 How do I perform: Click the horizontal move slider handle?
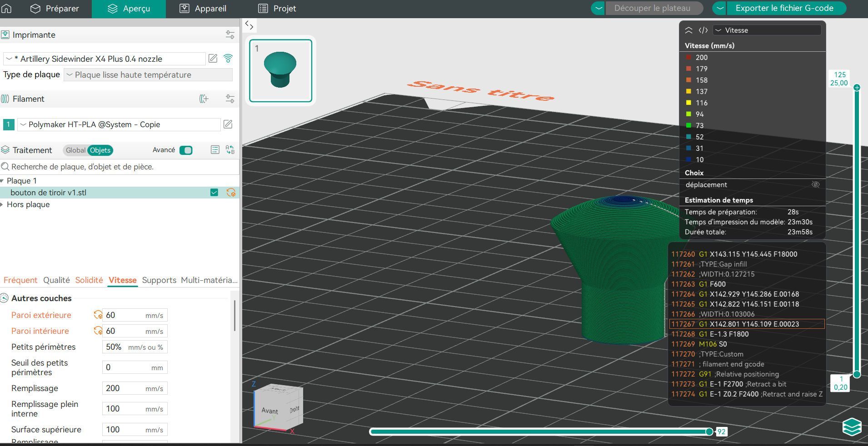[709, 431]
